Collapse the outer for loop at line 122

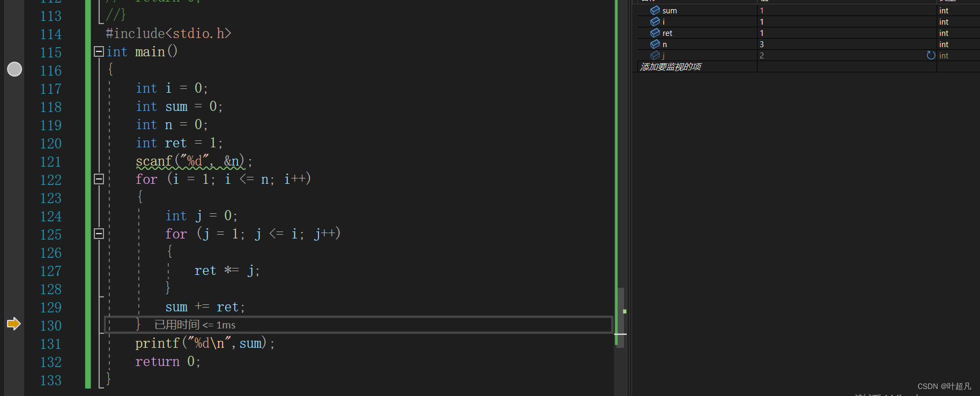[99, 179]
